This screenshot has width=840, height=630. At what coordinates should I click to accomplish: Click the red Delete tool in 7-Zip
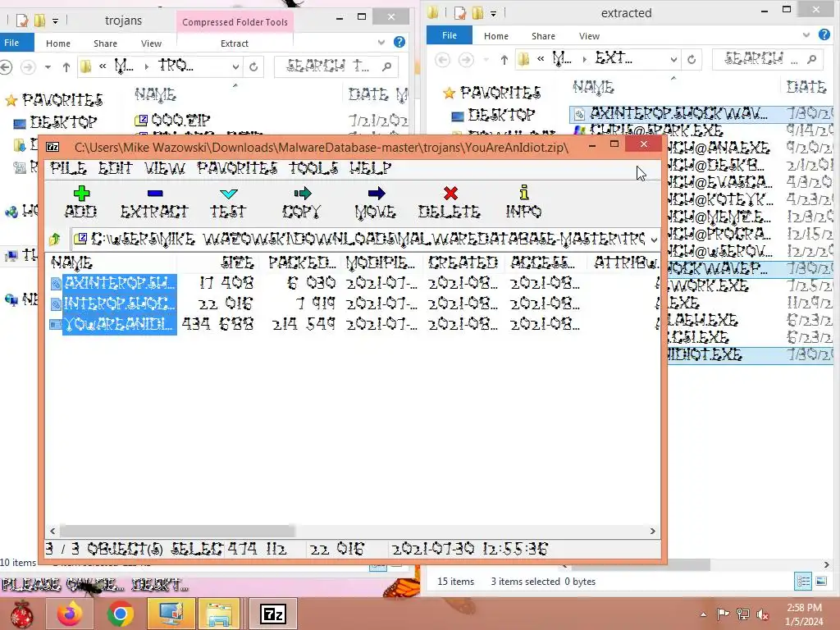pos(450,202)
